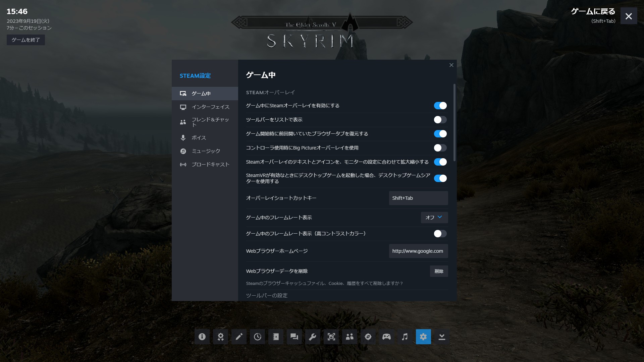Click the 削除 browser data button
644x362 pixels.
(439, 271)
